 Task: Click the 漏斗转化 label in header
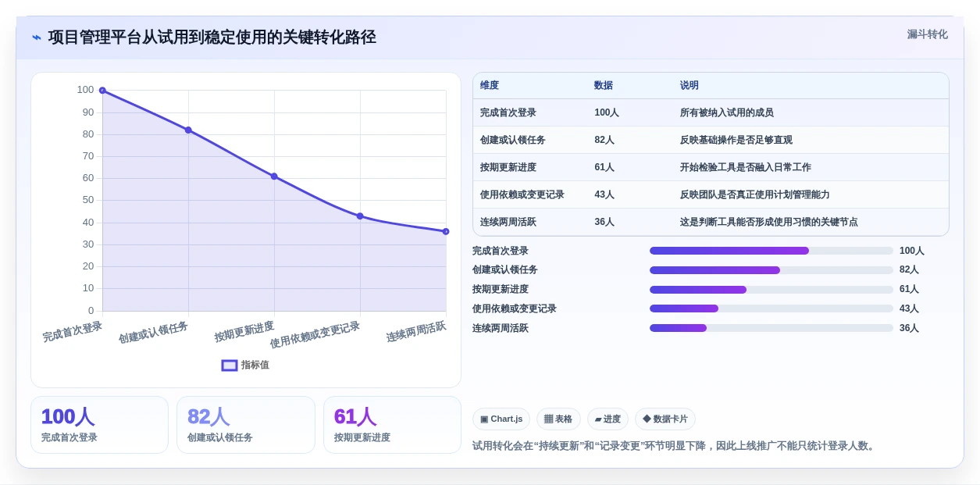(927, 34)
